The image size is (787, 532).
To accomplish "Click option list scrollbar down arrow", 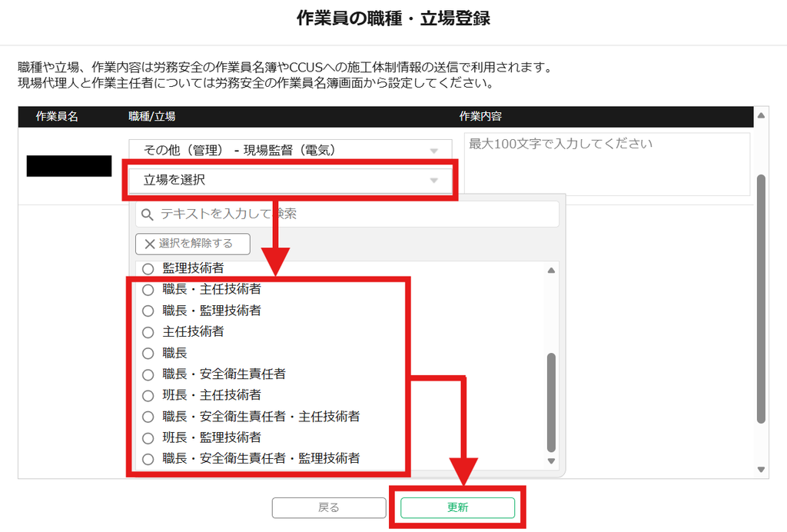I will (x=551, y=461).
